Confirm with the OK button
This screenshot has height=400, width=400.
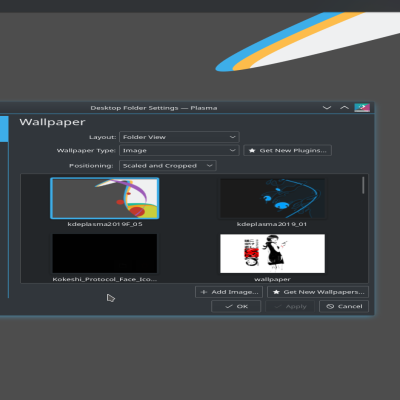click(x=236, y=306)
